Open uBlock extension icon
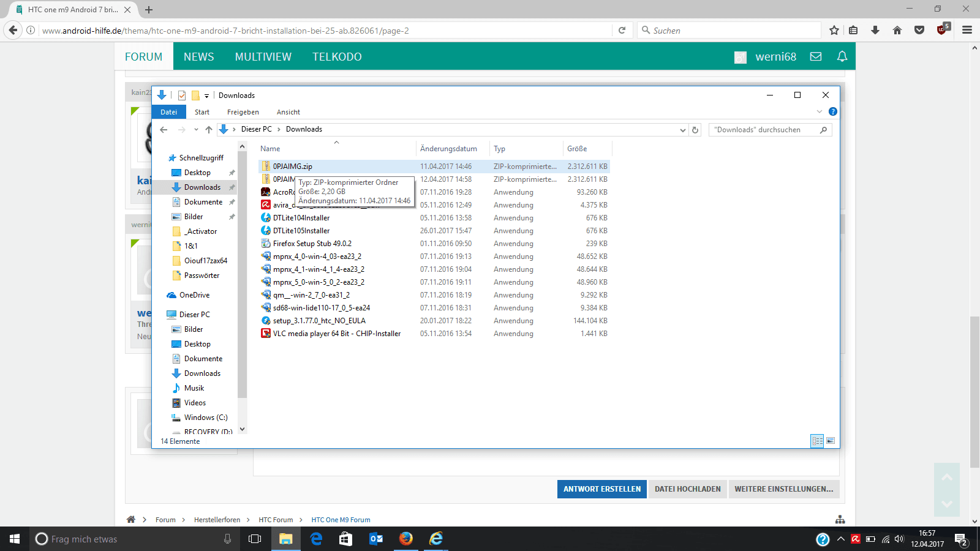980x551 pixels. (943, 29)
